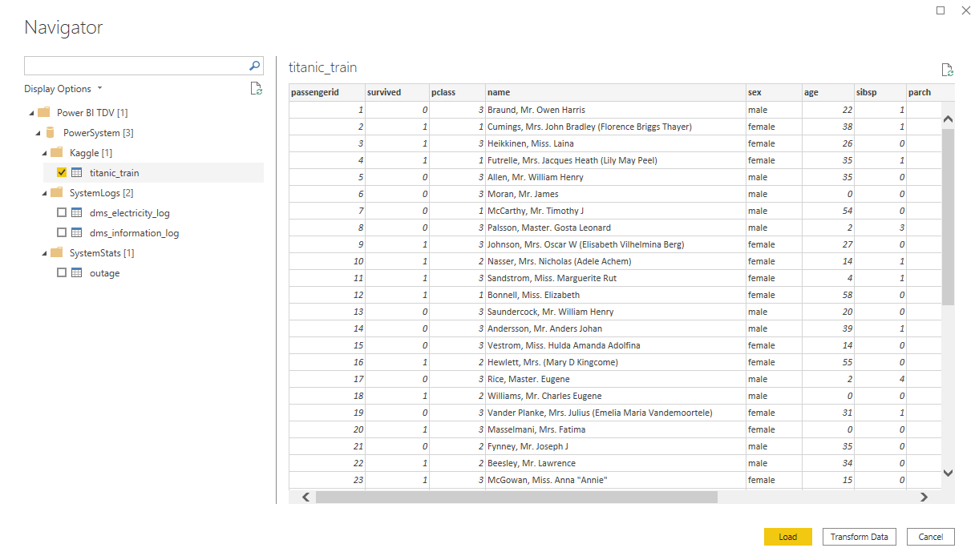Select the name column header
This screenshot has height=560, width=979.
[614, 92]
